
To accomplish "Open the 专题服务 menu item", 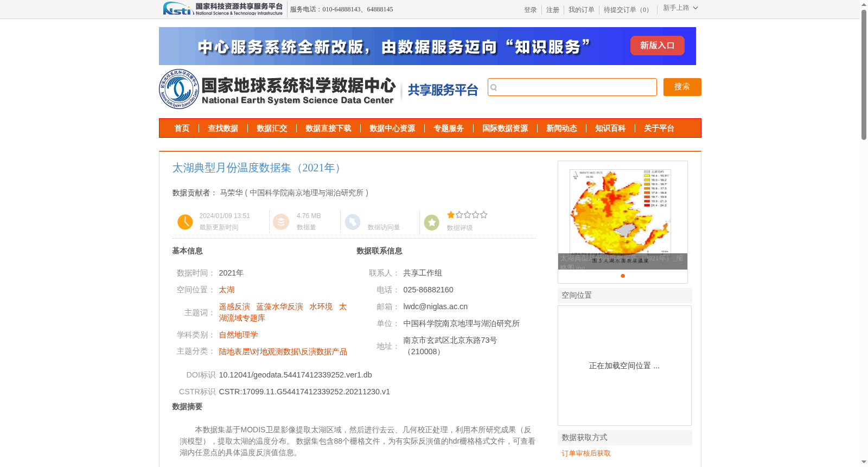I will 449,129.
